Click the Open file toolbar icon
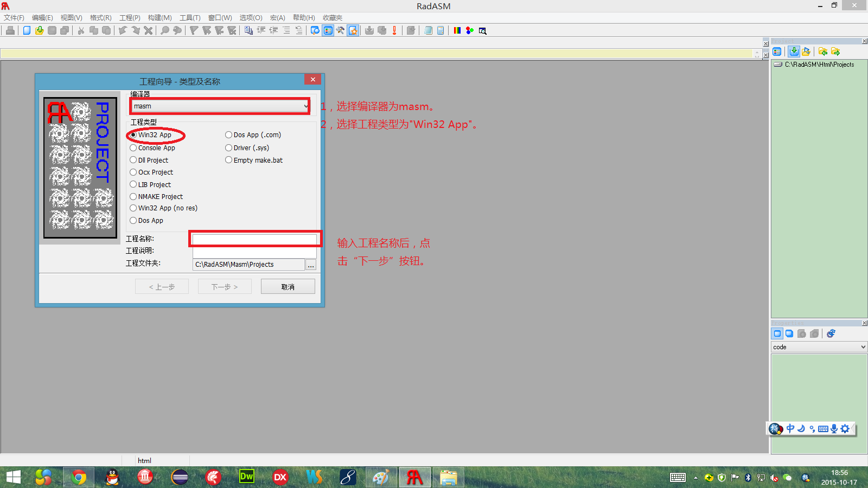The width and height of the screenshot is (868, 488). [x=39, y=30]
